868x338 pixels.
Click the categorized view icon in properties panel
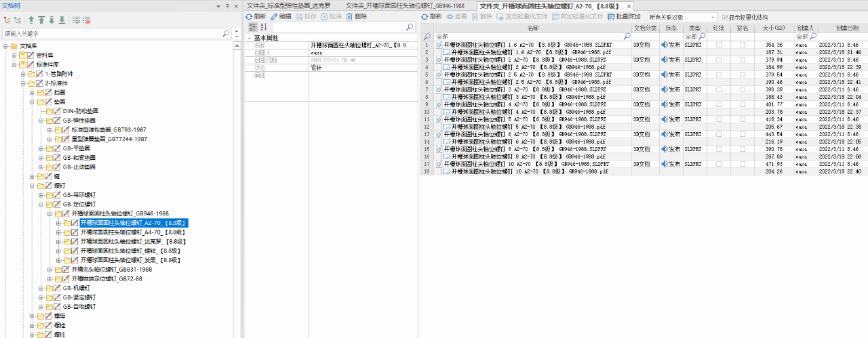[x=253, y=26]
